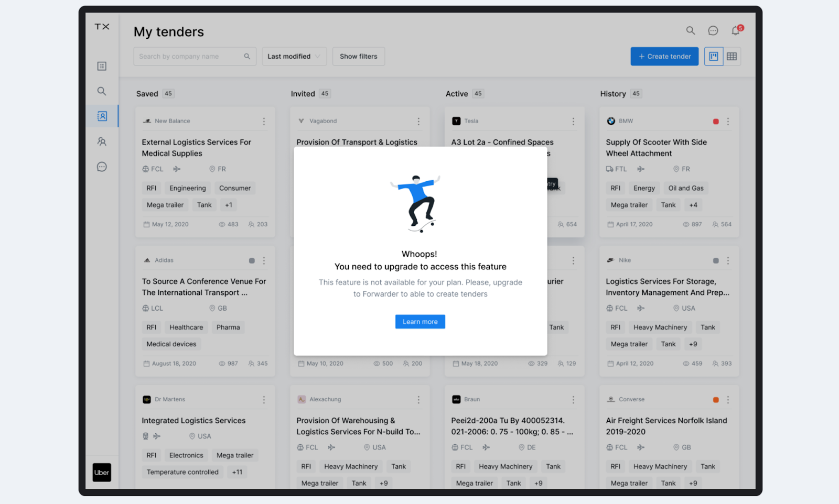Open Vagabond card options menu

pos(418,122)
